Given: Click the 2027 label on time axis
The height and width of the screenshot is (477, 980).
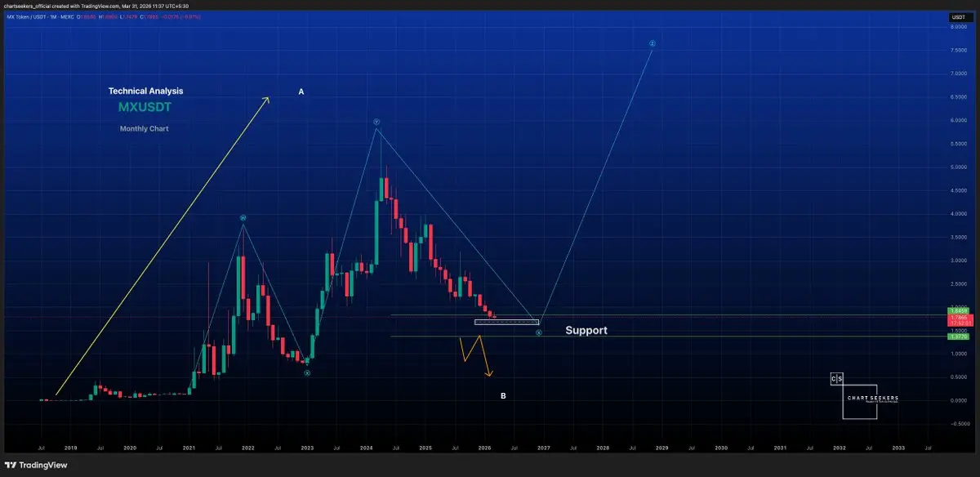Looking at the screenshot, I should tap(543, 448).
